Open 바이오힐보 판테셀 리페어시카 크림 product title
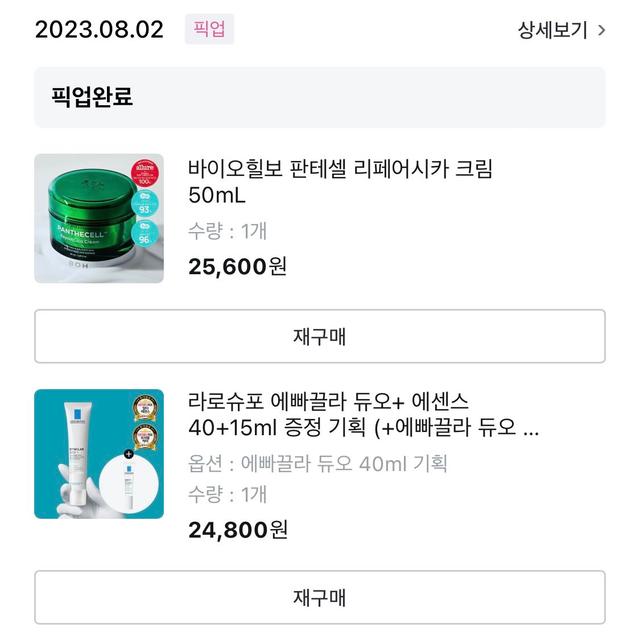The height and width of the screenshot is (644, 640). (340, 181)
